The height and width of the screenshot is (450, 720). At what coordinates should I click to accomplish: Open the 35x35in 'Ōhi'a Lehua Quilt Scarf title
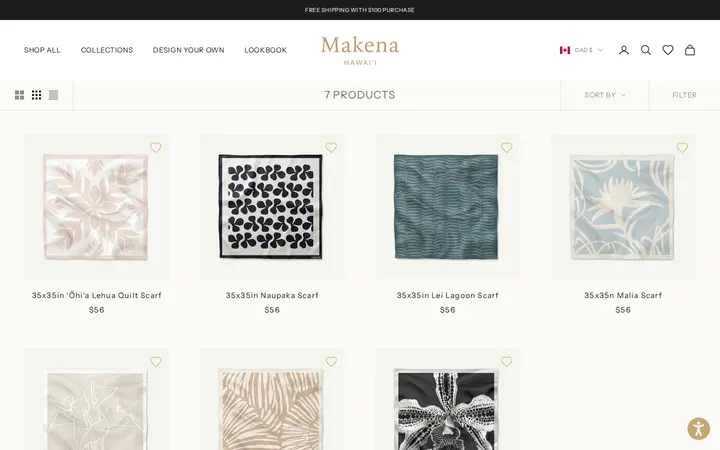(x=96, y=295)
